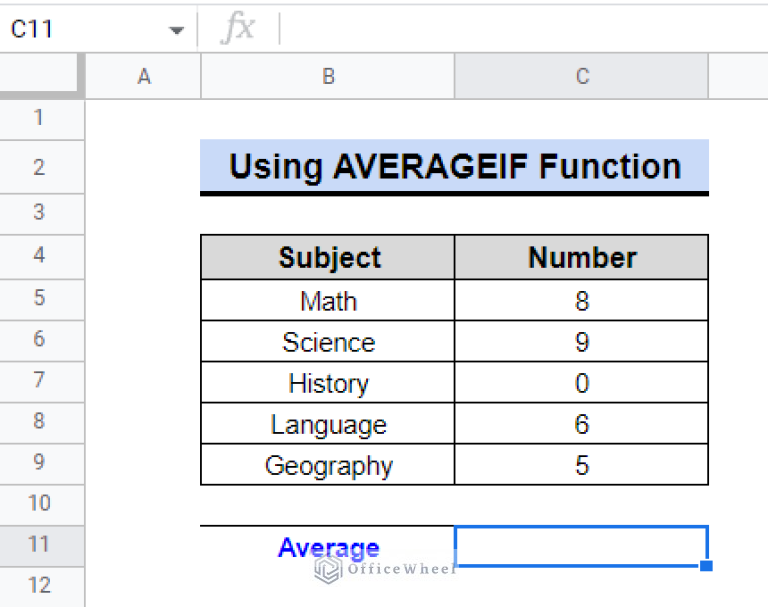
Task: Select column A header
Action: [143, 77]
